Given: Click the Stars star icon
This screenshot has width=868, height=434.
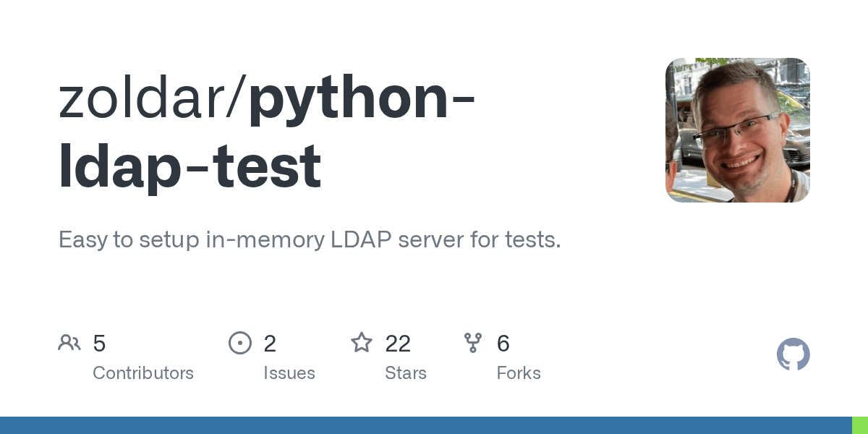Looking at the screenshot, I should (x=362, y=342).
